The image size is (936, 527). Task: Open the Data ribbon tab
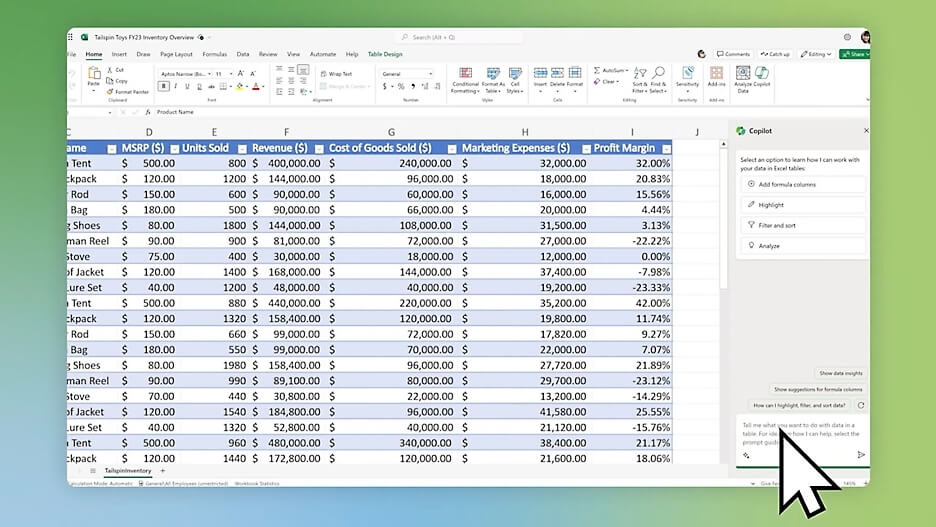(x=242, y=54)
